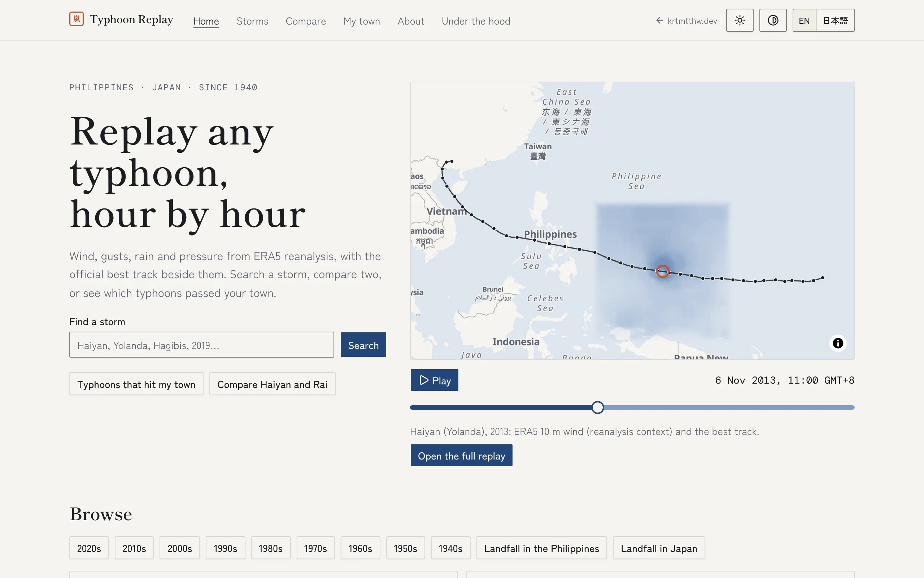Click the red typhoon position marker
Viewport: 924px width, 578px height.
[662, 271]
